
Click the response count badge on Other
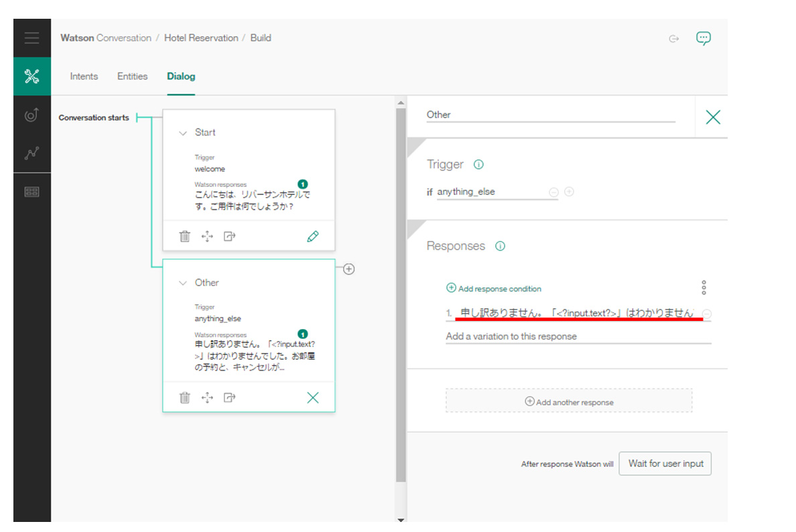[303, 334]
